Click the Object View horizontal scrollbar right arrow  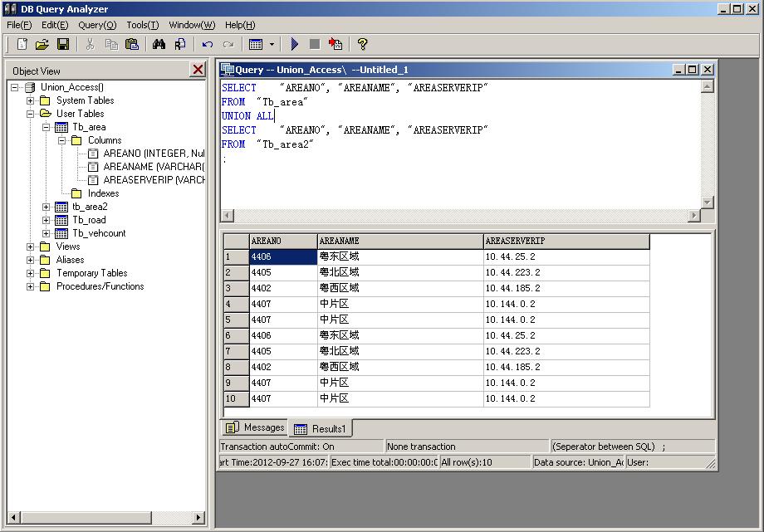(198, 518)
